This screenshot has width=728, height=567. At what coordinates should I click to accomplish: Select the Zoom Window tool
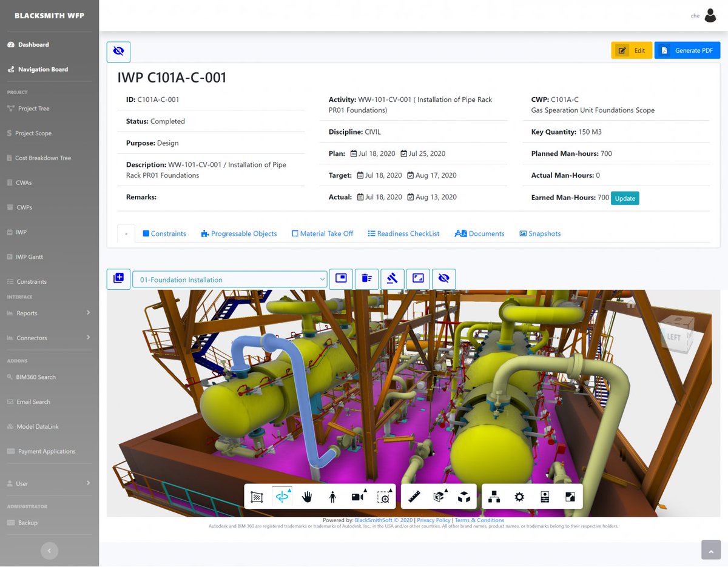point(383,496)
